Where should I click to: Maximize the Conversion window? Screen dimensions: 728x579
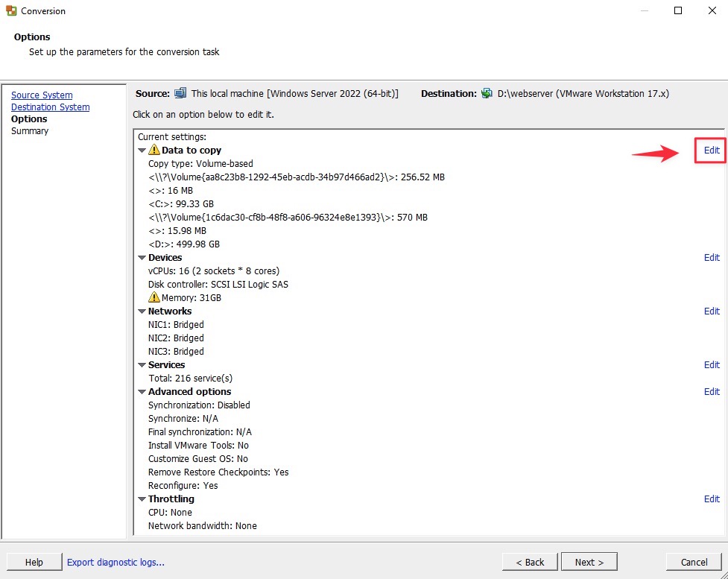678,10
